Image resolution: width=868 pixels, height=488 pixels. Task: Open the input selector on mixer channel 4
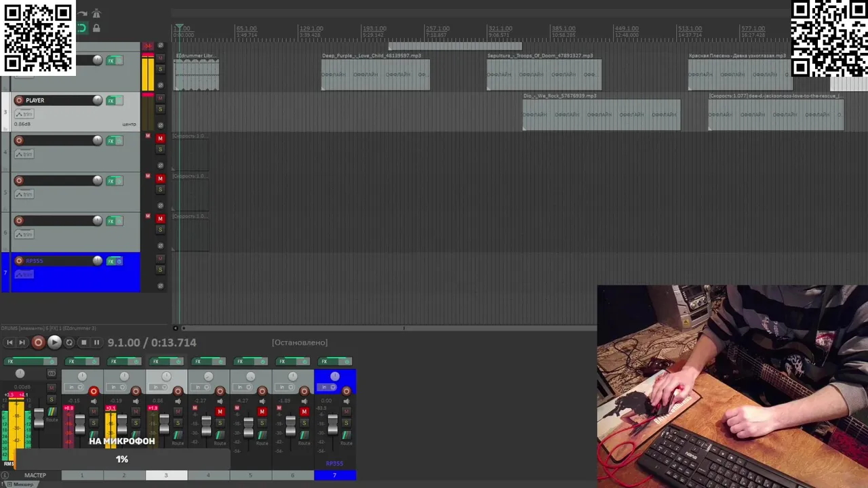click(201, 387)
